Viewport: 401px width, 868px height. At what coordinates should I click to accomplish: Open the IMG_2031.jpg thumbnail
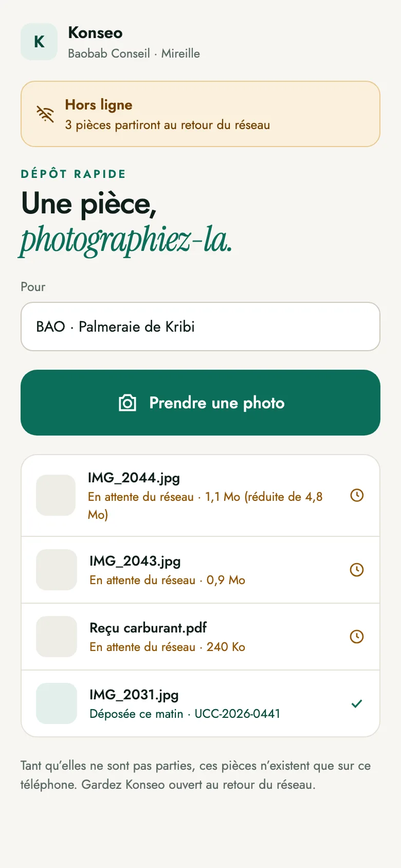click(x=57, y=703)
